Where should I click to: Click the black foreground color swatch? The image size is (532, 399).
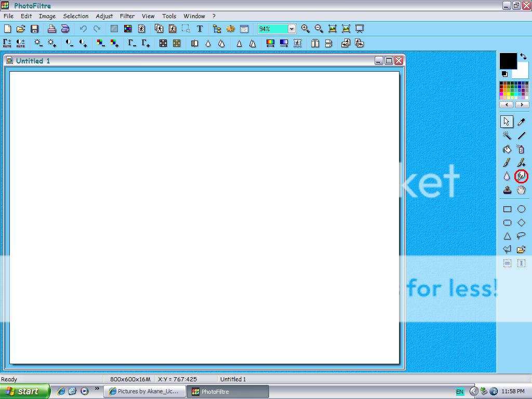coord(508,61)
